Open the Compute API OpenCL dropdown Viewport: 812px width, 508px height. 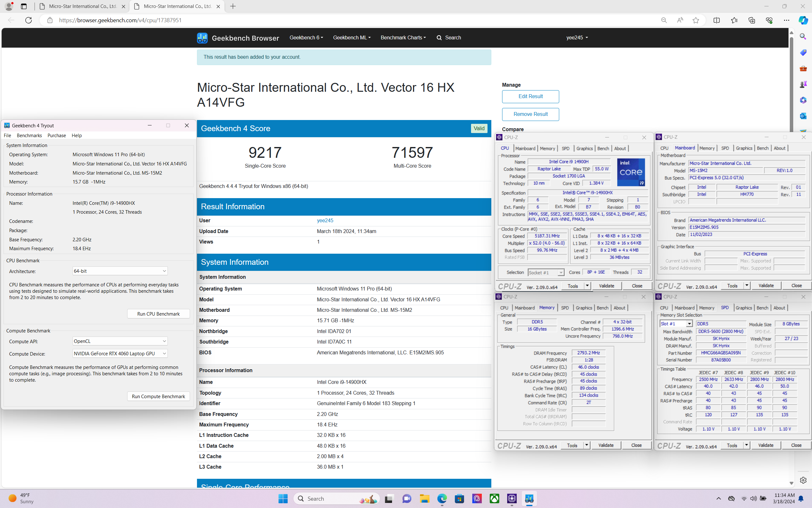[x=120, y=341]
